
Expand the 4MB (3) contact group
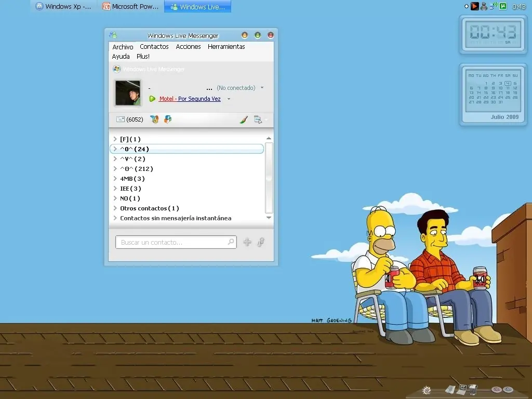115,178
